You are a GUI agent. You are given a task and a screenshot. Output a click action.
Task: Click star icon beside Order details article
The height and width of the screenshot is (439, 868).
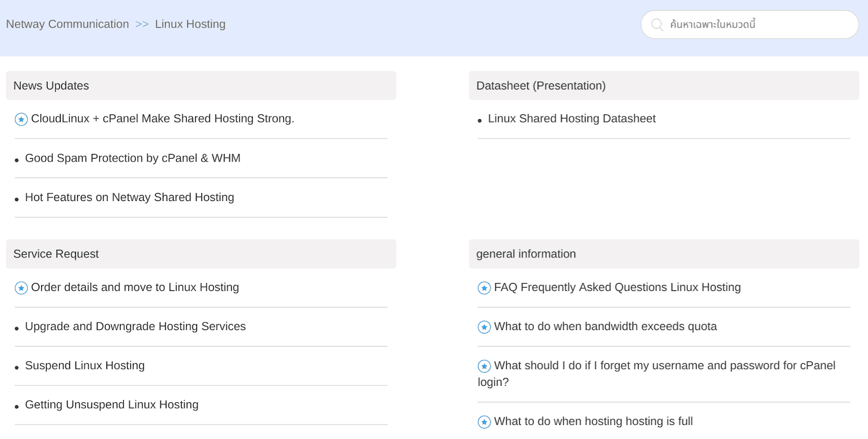(x=21, y=288)
